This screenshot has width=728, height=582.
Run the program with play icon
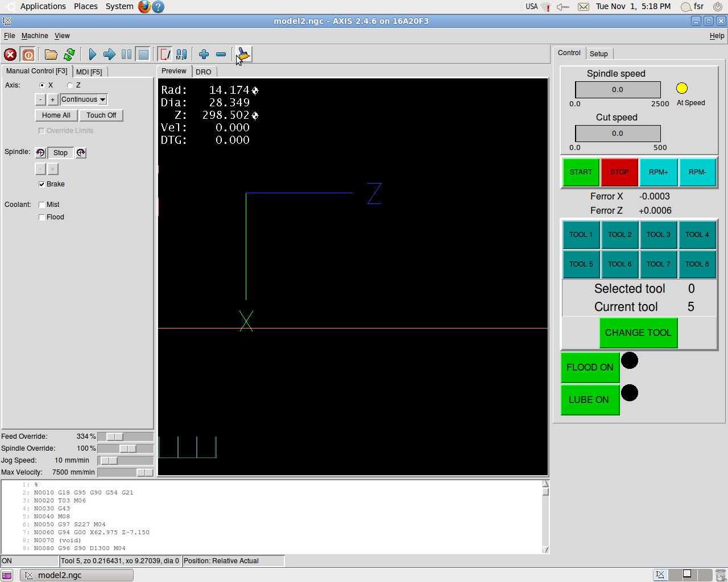(92, 55)
